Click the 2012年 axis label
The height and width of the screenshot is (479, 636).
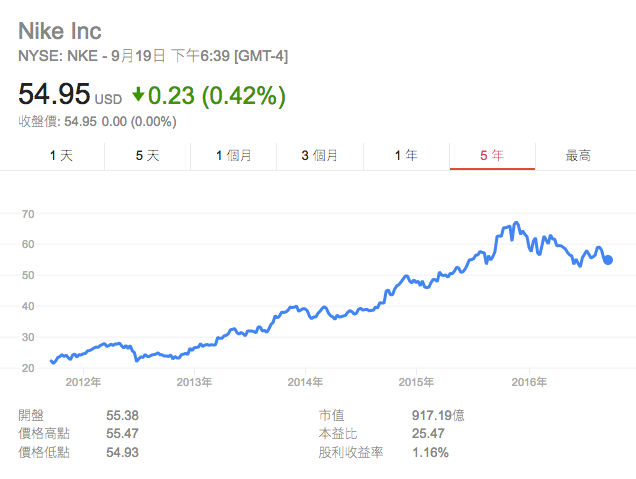(x=83, y=382)
